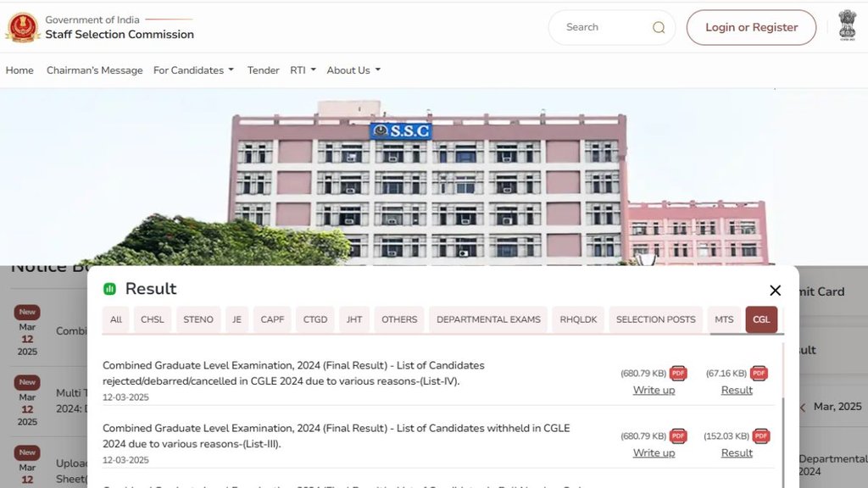The height and width of the screenshot is (488, 868).
Task: Open Write up link for List-III
Action: coord(654,452)
